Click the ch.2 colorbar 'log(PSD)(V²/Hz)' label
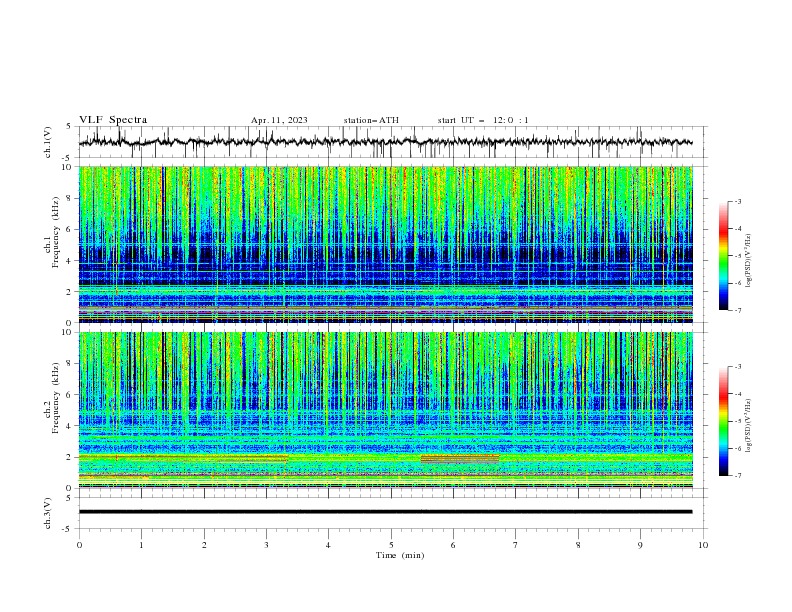The width and height of the screenshot is (792, 612). [749, 426]
